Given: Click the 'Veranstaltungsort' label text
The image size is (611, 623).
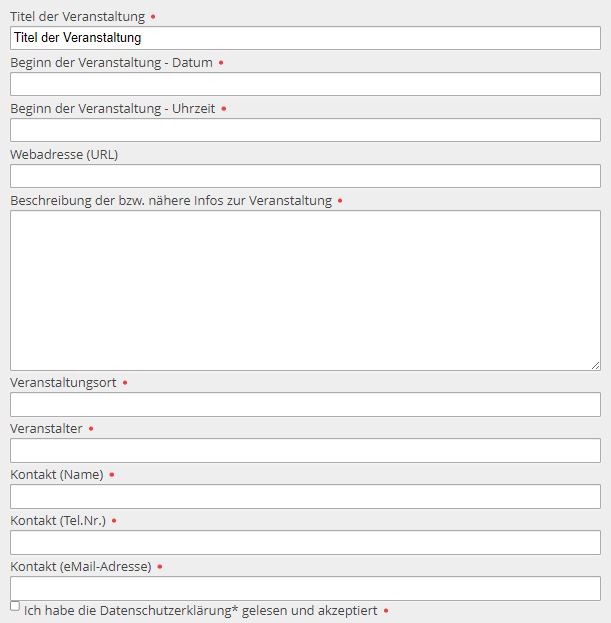Looking at the screenshot, I should (63, 383).
